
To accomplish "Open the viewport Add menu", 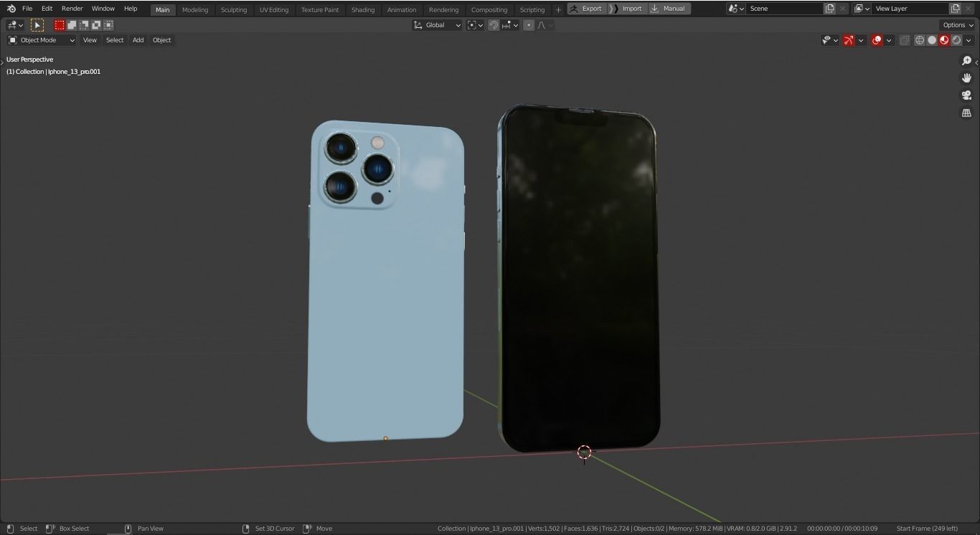I will tap(138, 40).
